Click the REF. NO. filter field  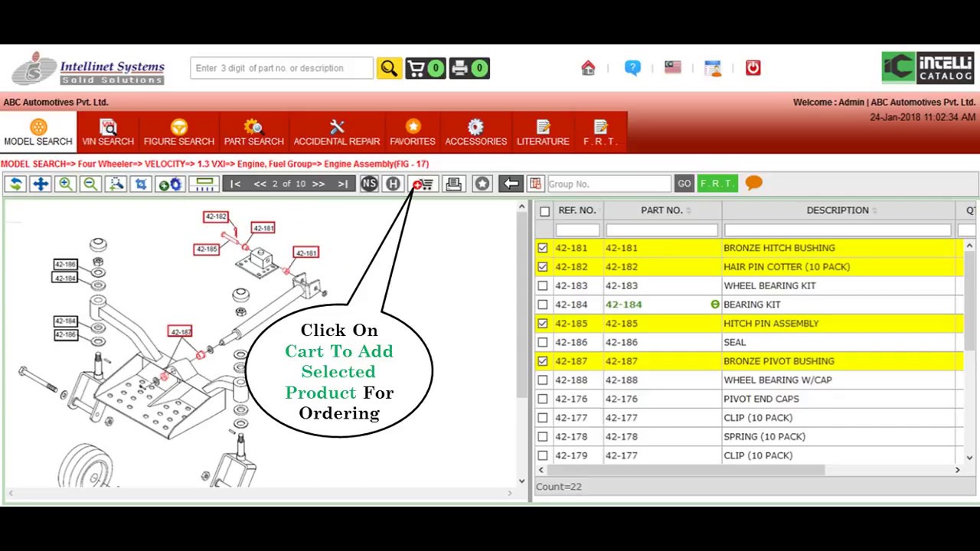pos(577,230)
